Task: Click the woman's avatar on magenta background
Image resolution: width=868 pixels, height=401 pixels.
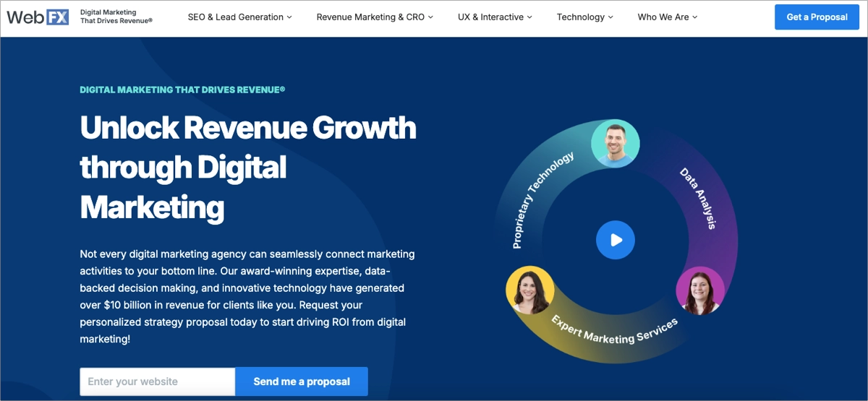Action: click(699, 291)
